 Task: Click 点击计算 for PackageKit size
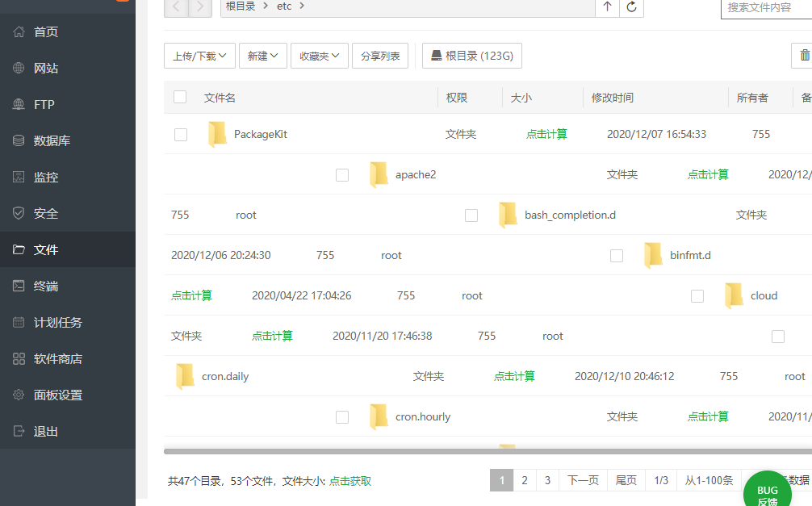click(546, 134)
